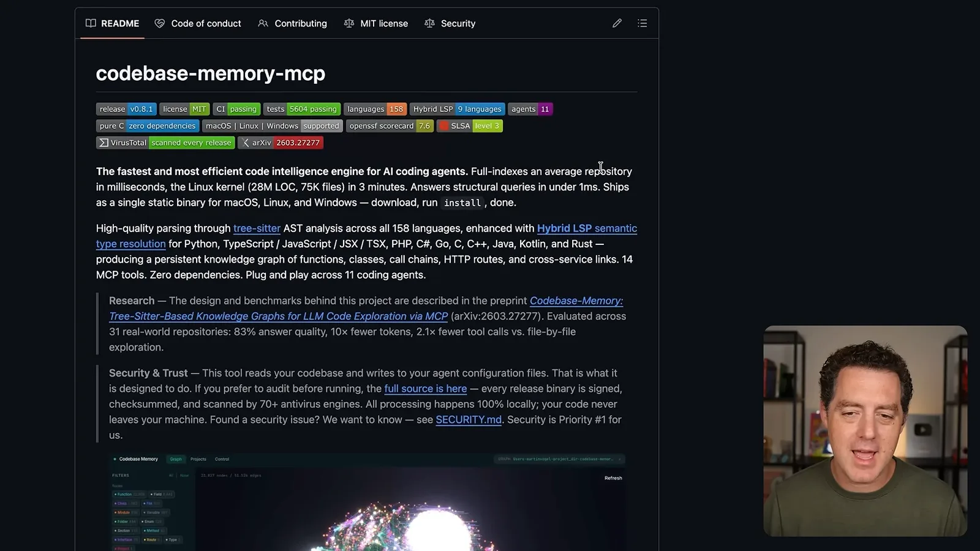
Task: Click the openssf scorecard 7.6 badge
Action: pos(390,126)
